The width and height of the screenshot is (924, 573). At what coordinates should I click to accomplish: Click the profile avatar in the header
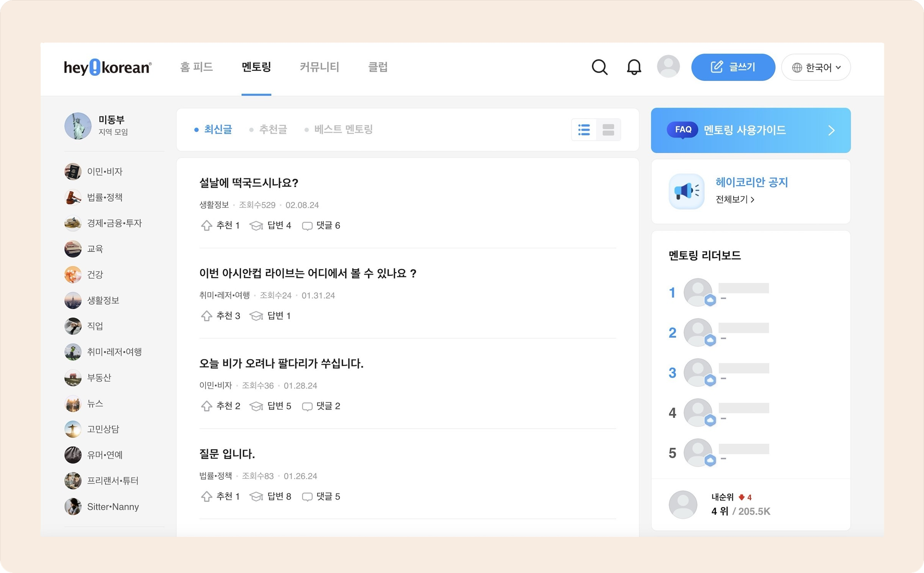pos(669,67)
